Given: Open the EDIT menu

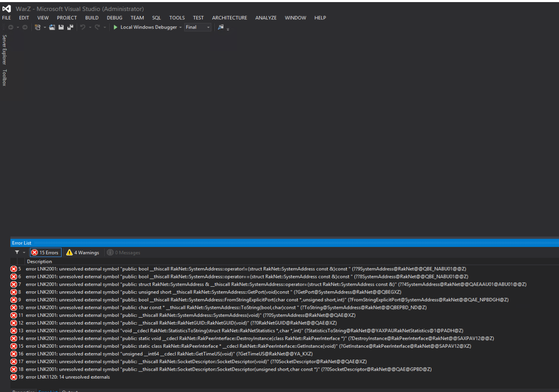Looking at the screenshot, I should pyautogui.click(x=24, y=18).
